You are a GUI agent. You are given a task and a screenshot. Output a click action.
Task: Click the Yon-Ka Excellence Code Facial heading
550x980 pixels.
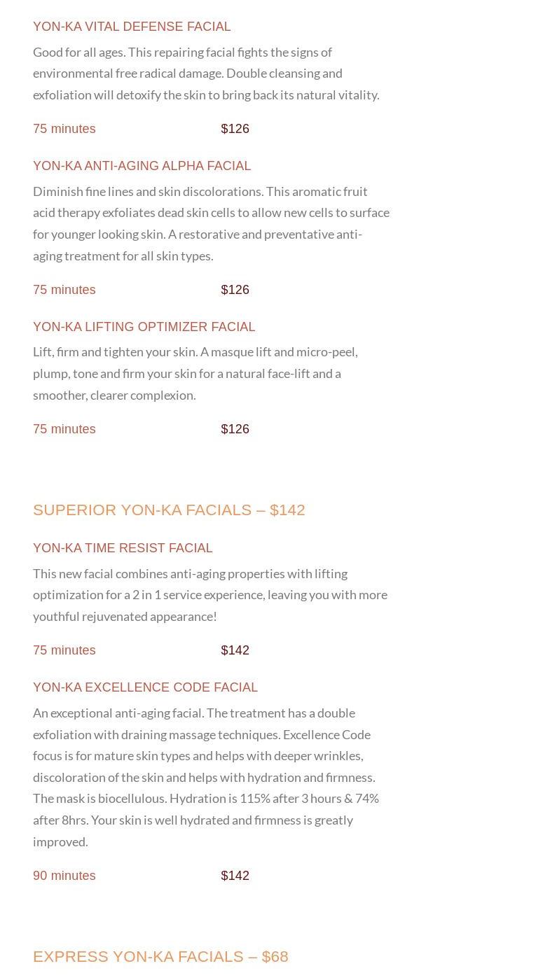[x=145, y=687]
